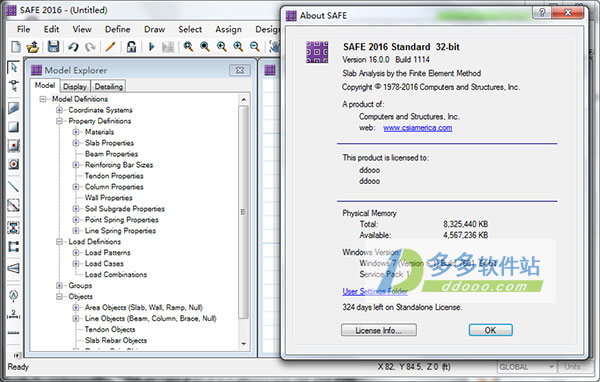Click the Model Explorer scroll-up arrow
The height and width of the screenshot is (382, 600).
point(243,100)
